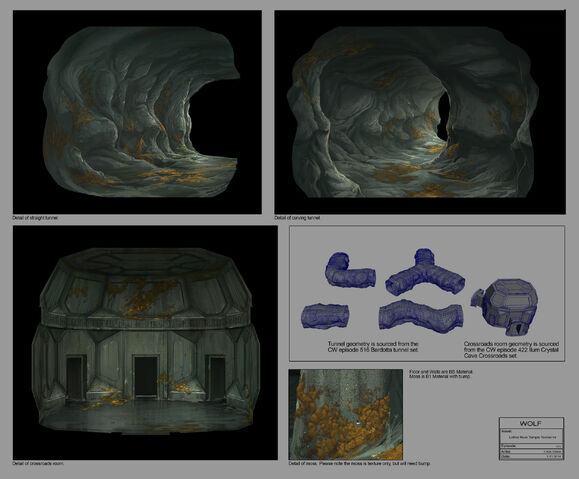This screenshot has height=479, width=579.
Task: Click the dark opening in curving tunnel
Action: pos(443,115)
